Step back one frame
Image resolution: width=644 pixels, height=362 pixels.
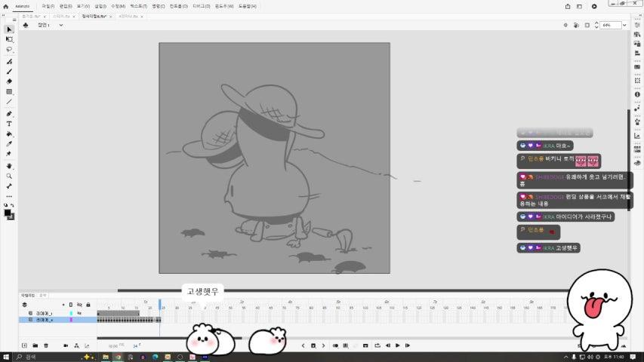388,345
